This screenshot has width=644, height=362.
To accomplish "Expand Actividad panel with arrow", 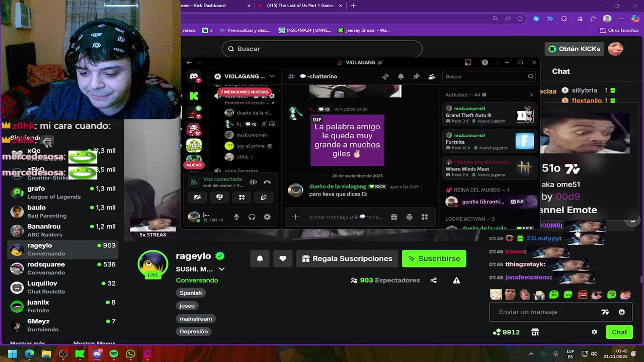I will tap(531, 95).
